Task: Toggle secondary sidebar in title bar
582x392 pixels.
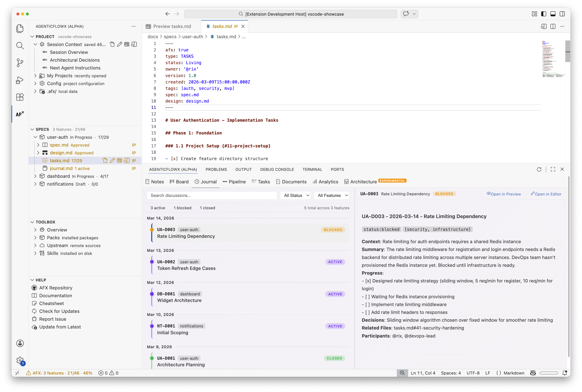Action: [x=562, y=14]
